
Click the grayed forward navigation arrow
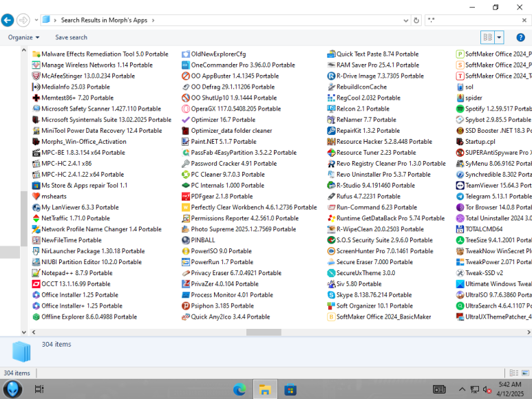23,21
